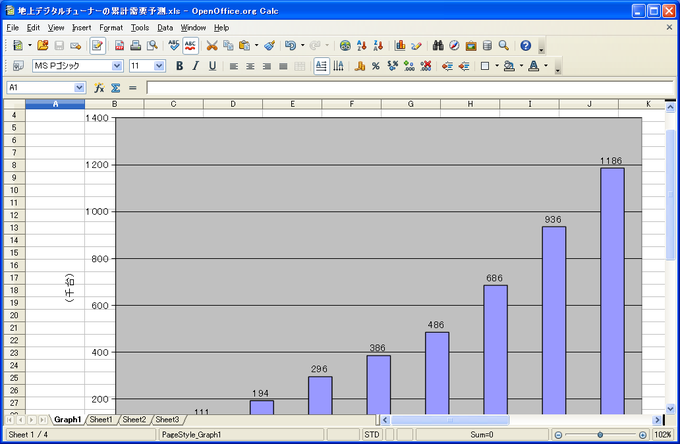Viewport: 680px width, 444px height.
Task: Click the Sum sigma icon
Action: (x=115, y=88)
